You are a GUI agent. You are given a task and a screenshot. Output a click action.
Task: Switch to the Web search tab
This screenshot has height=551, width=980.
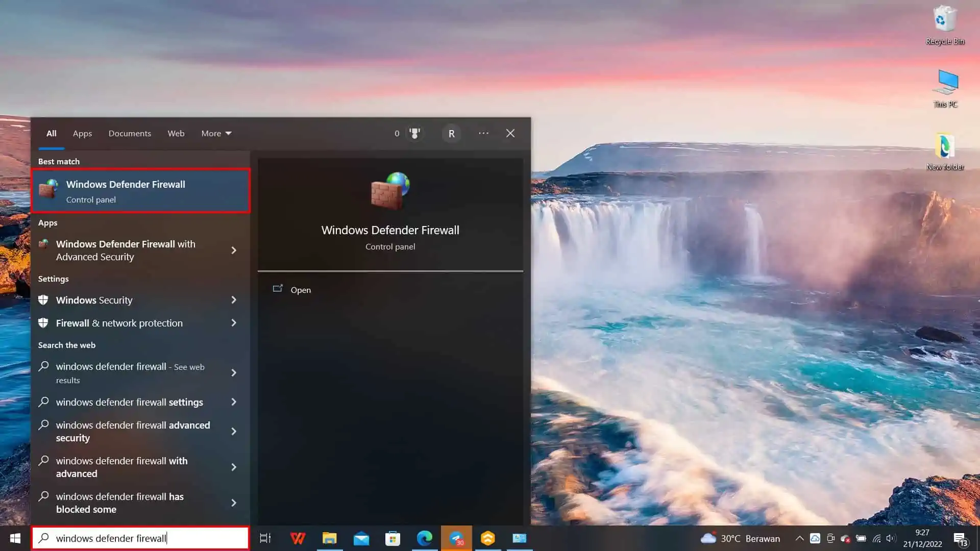(x=176, y=133)
